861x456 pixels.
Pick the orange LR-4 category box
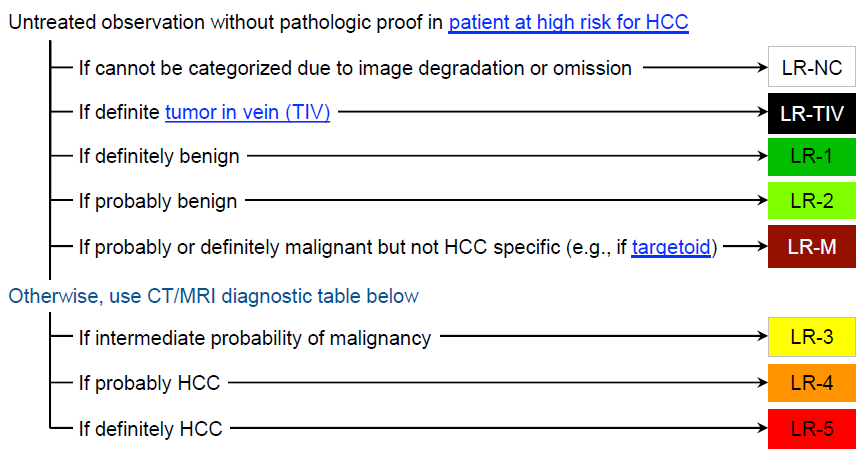pyautogui.click(x=812, y=382)
